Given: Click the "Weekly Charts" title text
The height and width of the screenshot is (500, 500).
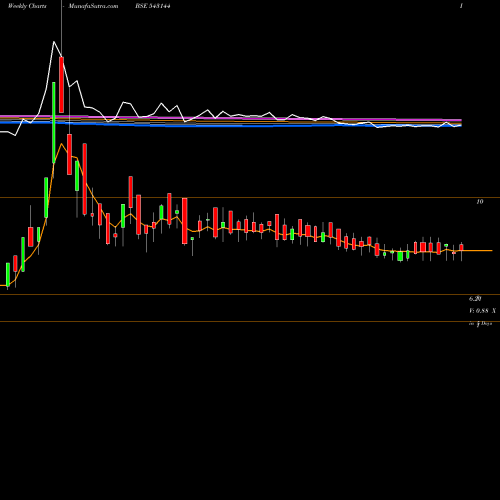Looking at the screenshot, I should (x=27, y=6).
